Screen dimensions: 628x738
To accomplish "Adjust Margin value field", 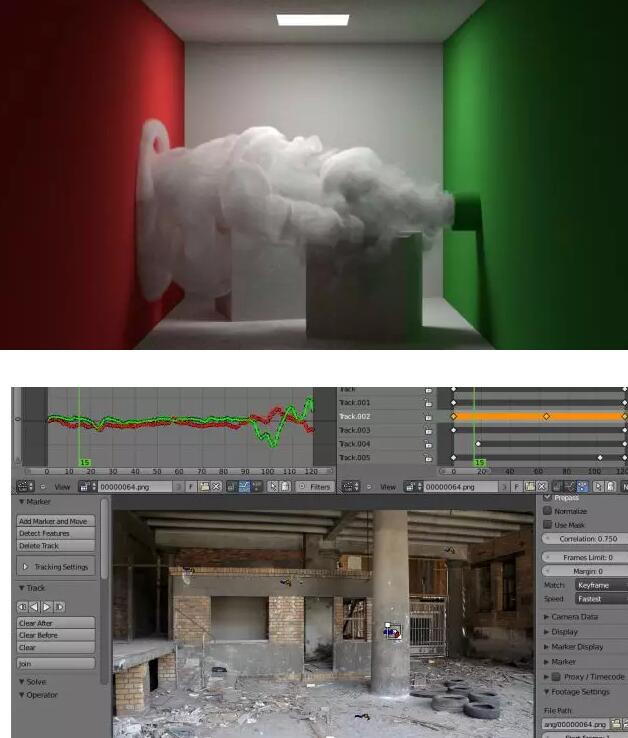I will pyautogui.click(x=585, y=571).
